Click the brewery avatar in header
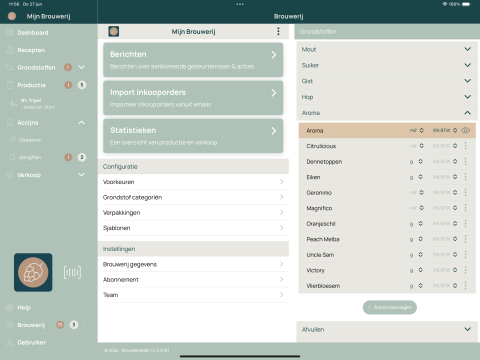Image resolution: width=480 pixels, height=360 pixels. tap(12, 16)
